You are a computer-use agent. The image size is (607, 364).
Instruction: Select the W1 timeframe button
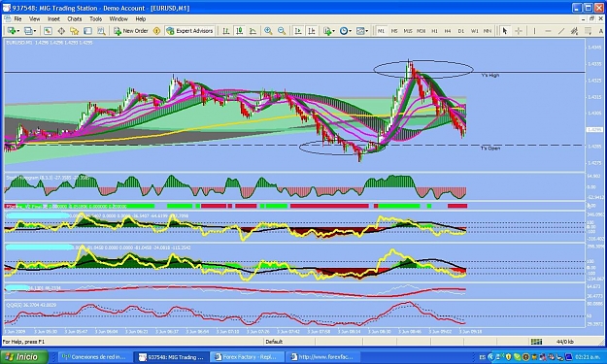475,31
